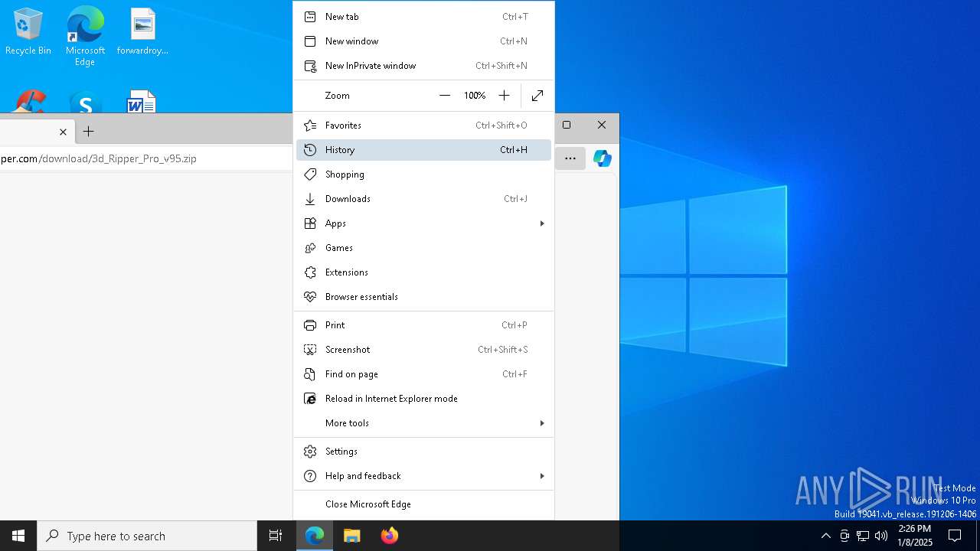This screenshot has height=551, width=980.
Task: Select the Skype desktop icon
Action: click(x=85, y=103)
